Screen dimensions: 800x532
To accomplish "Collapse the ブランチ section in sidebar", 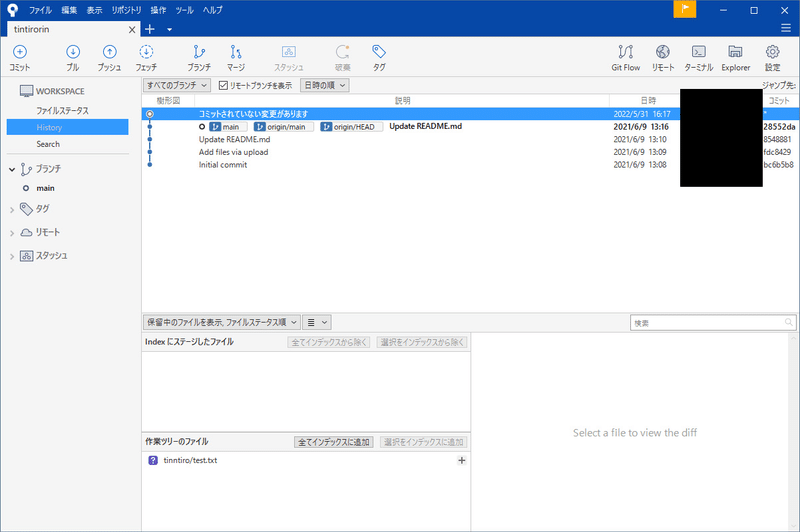I will 12,169.
